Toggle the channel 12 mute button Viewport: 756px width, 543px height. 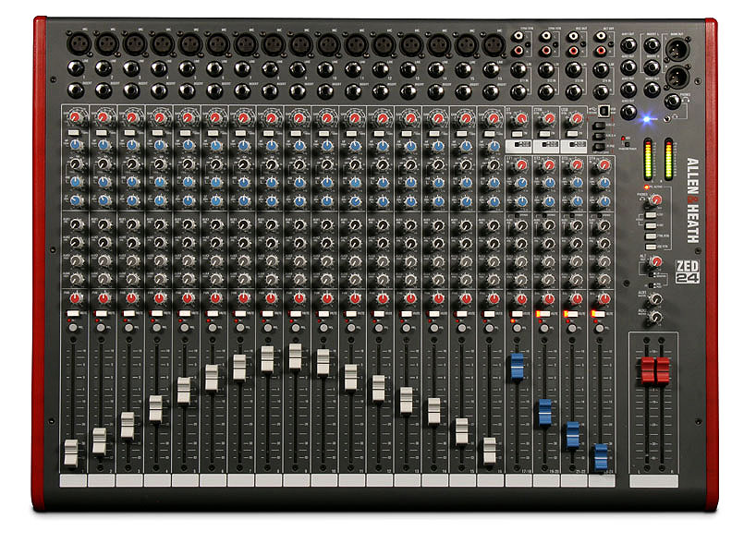click(379, 313)
